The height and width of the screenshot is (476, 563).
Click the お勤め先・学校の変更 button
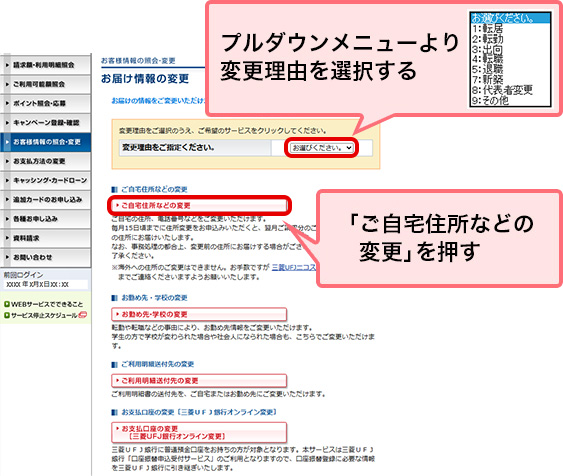[199, 314]
